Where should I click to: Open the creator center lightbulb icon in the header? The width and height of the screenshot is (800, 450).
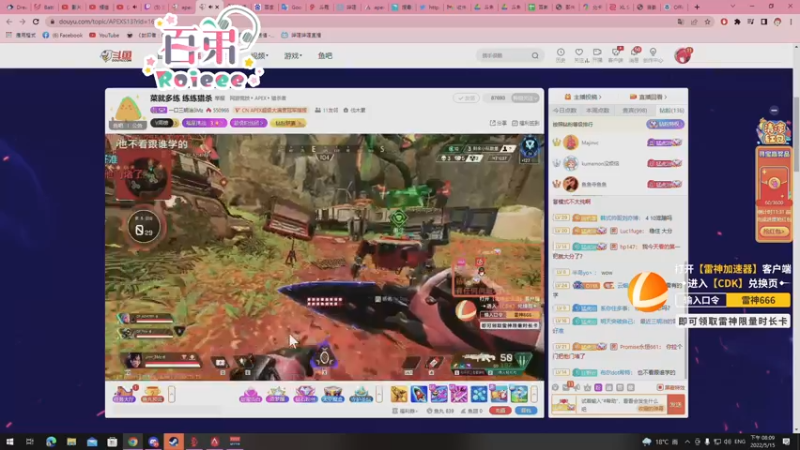pyautogui.click(x=653, y=55)
